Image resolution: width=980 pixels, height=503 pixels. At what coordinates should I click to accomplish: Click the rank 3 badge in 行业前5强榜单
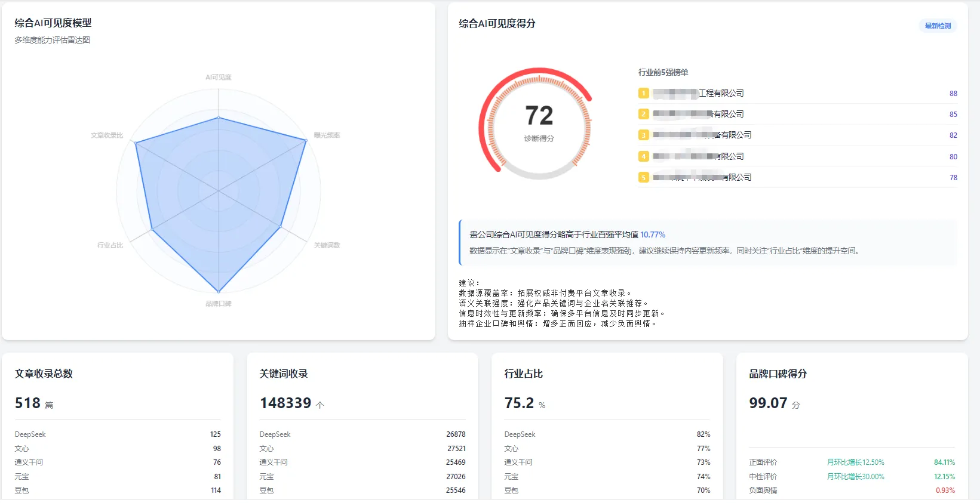click(643, 135)
